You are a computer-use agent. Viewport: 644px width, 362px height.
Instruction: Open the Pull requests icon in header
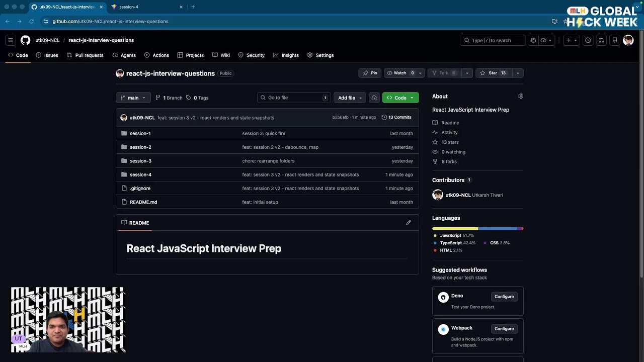pyautogui.click(x=601, y=40)
